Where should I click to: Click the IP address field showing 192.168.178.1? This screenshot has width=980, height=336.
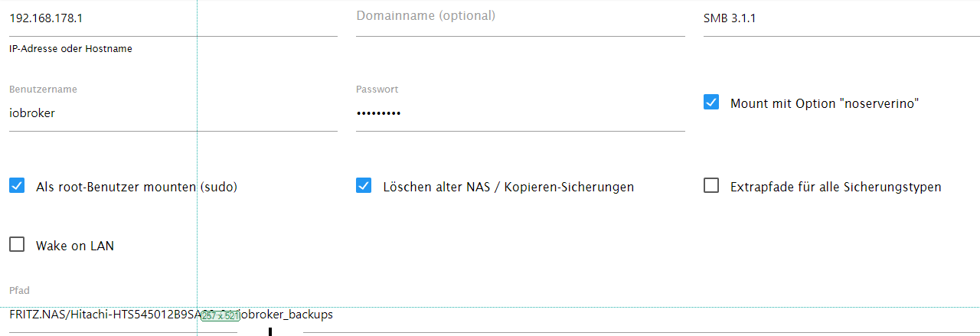(x=173, y=18)
